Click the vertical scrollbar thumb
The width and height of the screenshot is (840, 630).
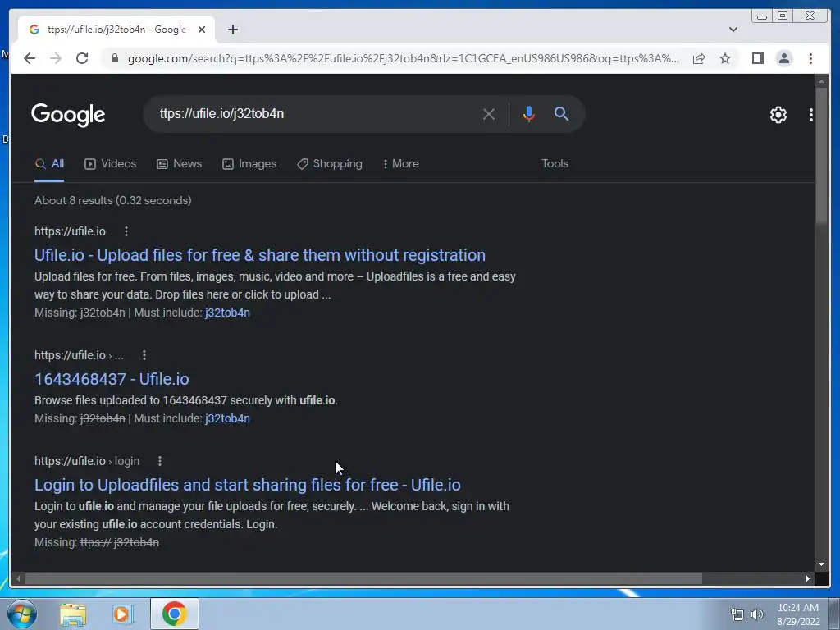[821, 155]
